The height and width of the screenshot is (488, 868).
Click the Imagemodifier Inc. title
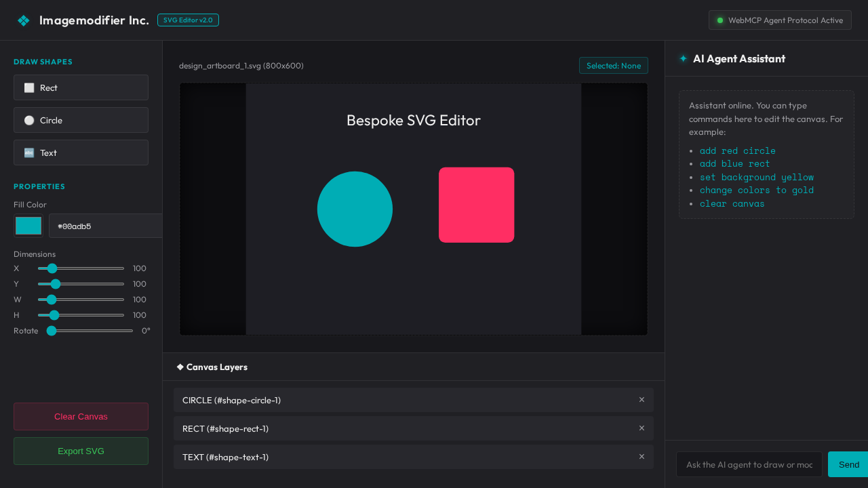pyautogui.click(x=94, y=20)
